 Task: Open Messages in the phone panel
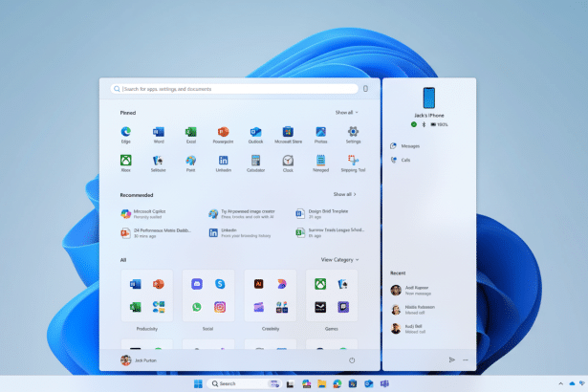click(405, 146)
